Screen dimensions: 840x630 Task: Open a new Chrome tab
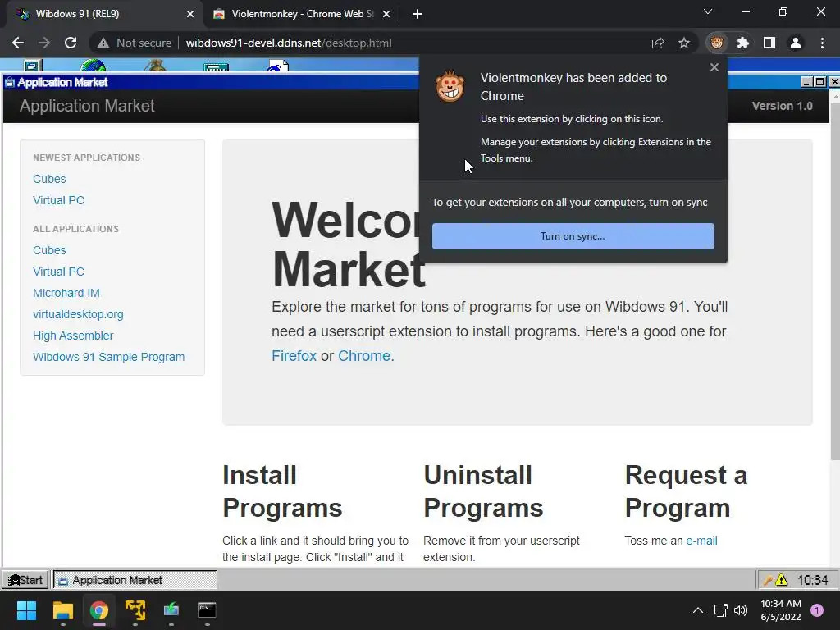(418, 15)
